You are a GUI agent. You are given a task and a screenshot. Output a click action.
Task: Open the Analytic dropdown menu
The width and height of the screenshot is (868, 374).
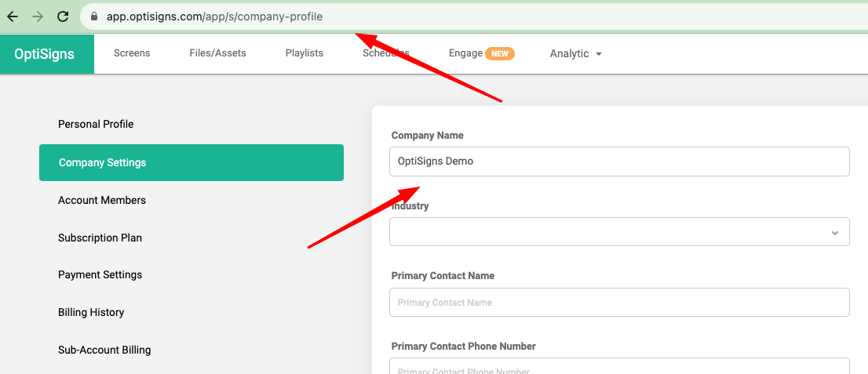(575, 53)
